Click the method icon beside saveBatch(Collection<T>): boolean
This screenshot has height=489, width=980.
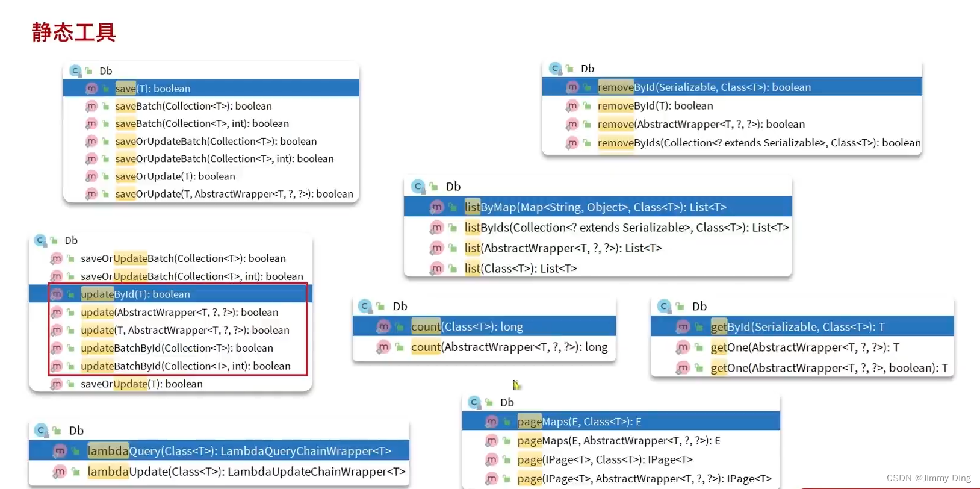[x=91, y=106]
